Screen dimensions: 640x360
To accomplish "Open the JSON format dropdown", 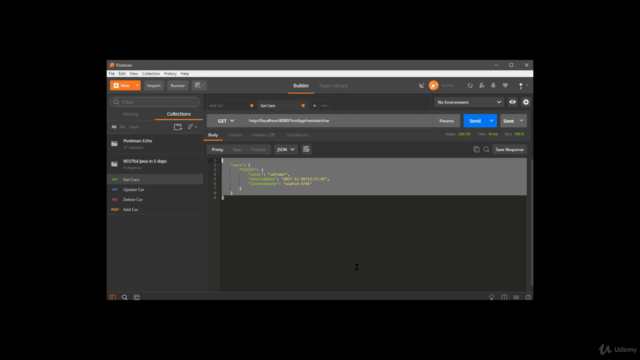I will point(286,150).
